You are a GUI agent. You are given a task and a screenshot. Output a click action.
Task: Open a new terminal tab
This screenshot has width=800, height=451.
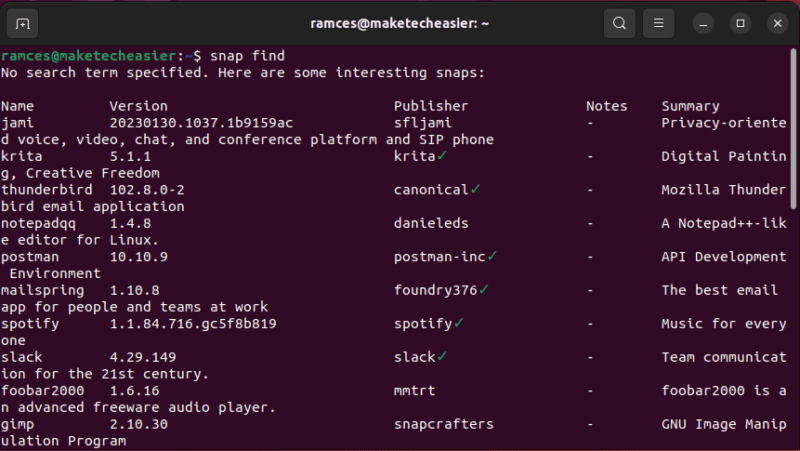22,23
